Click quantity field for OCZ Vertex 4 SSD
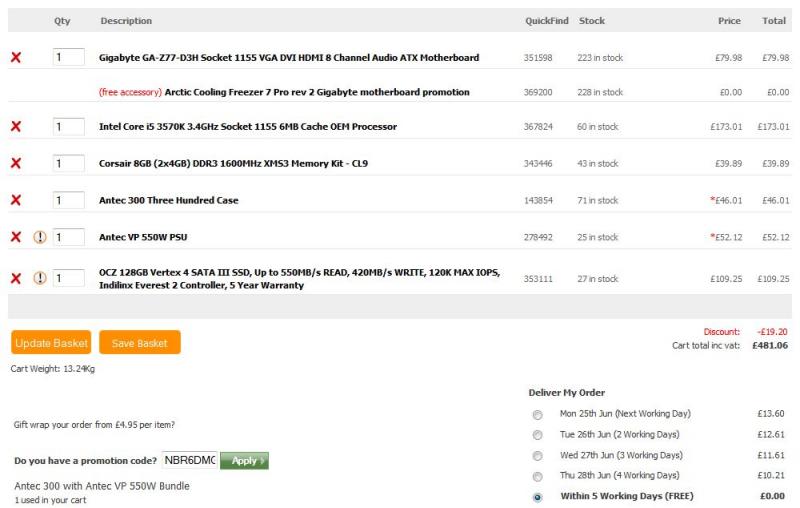Screen dimensions: 800x508 click(x=68, y=278)
